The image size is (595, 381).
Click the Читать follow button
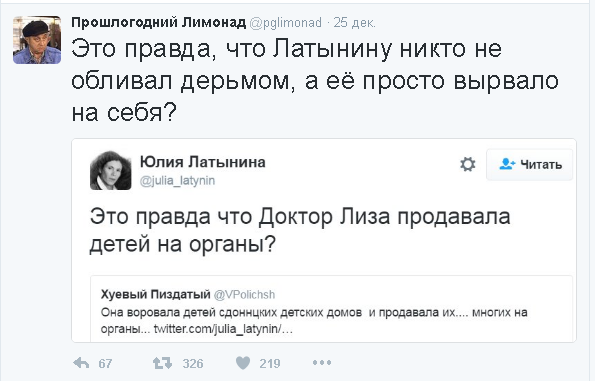point(529,164)
